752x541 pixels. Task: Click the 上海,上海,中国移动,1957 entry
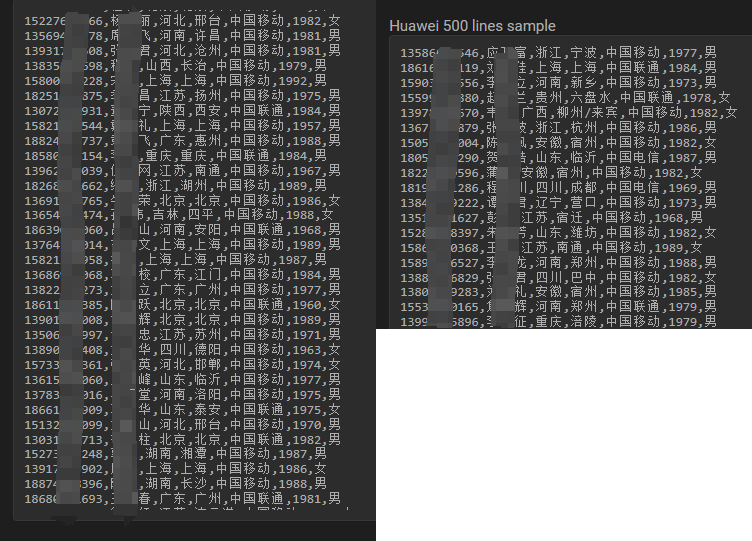(x=182, y=125)
